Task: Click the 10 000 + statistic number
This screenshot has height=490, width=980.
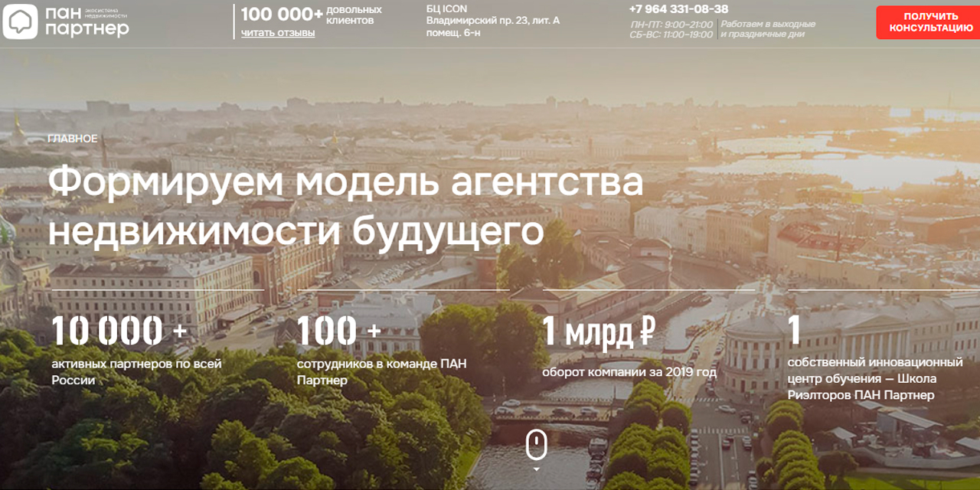Action: 119,331
